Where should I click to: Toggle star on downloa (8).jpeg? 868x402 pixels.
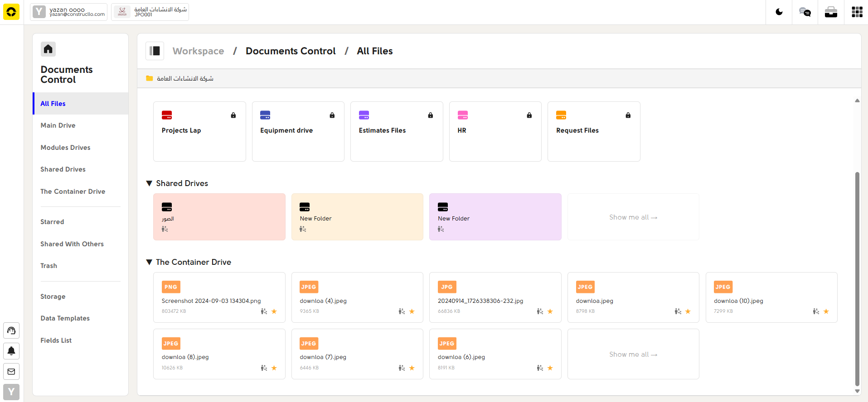274,368
